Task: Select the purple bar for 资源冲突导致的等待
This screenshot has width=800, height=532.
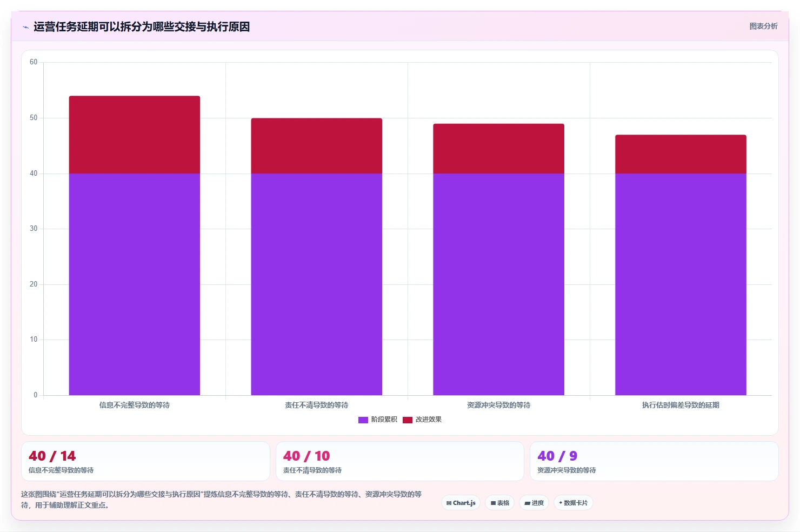Action: (498, 284)
